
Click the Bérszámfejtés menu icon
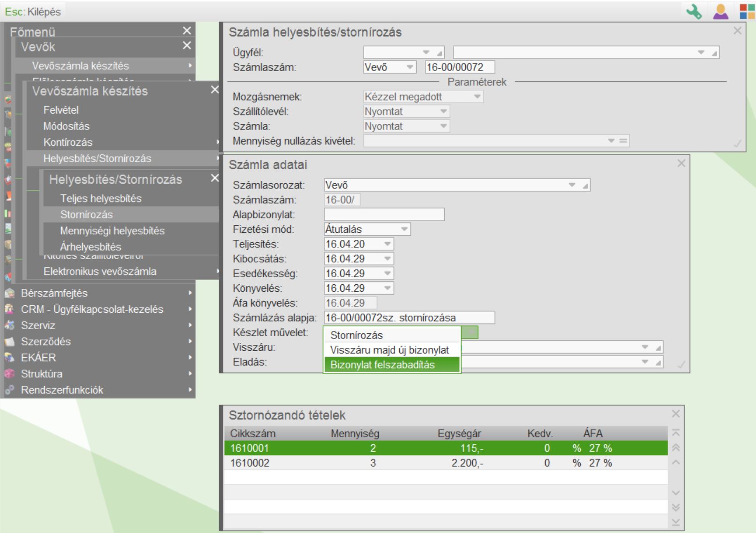(9, 293)
